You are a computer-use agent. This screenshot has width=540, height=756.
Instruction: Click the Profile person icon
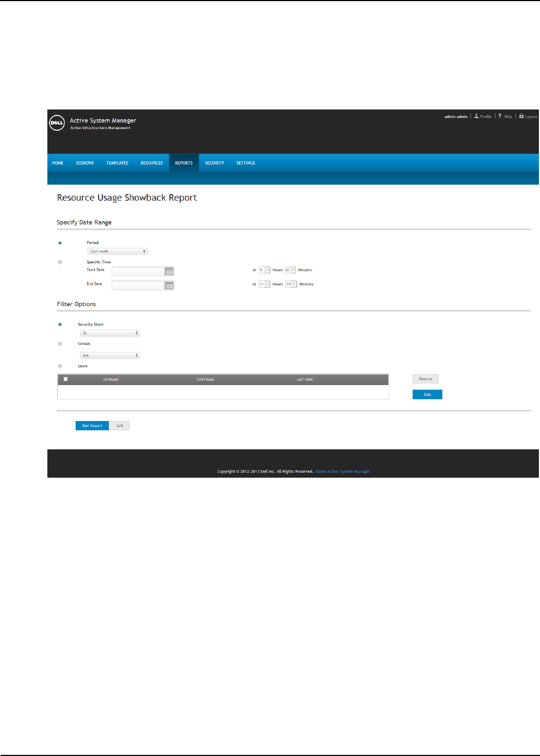pos(476,116)
